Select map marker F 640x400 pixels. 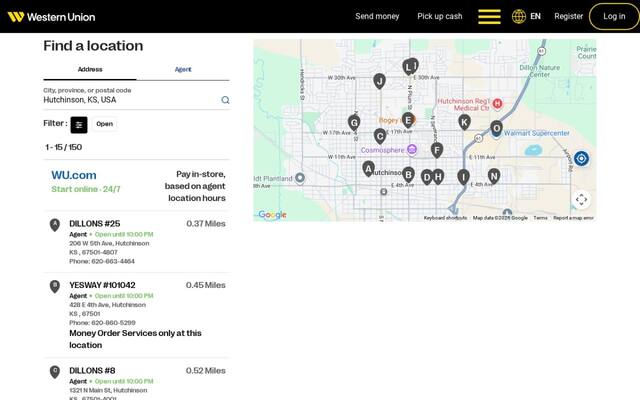(x=437, y=150)
